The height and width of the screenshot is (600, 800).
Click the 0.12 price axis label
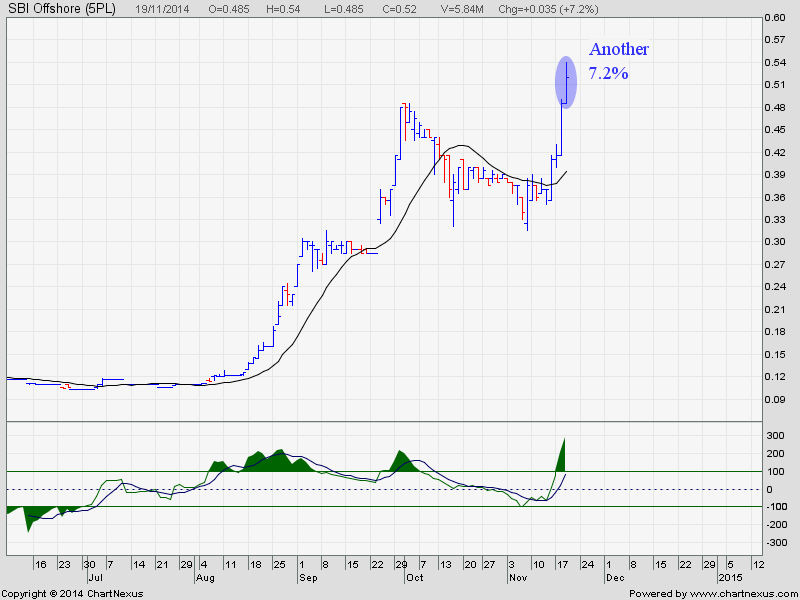tap(774, 377)
